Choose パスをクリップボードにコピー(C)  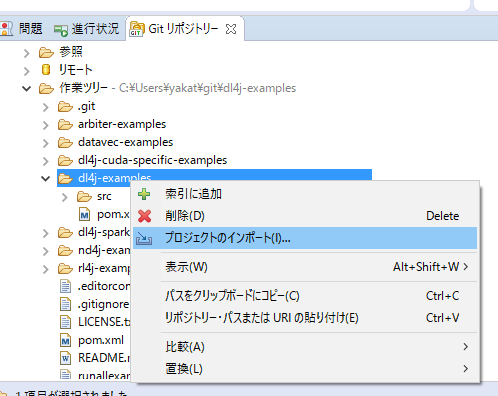click(305, 296)
